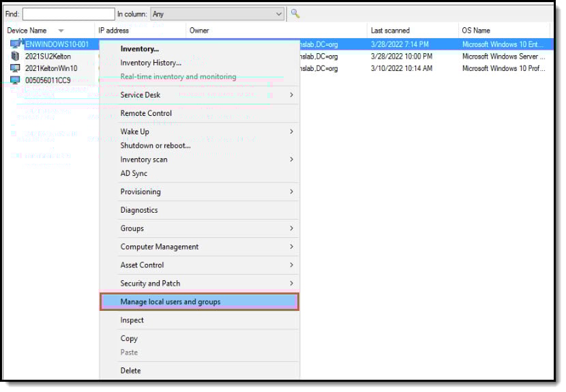Select the ENWINDOWS10-001 device icon
Viewport: 566px width, 392px height.
[15, 44]
